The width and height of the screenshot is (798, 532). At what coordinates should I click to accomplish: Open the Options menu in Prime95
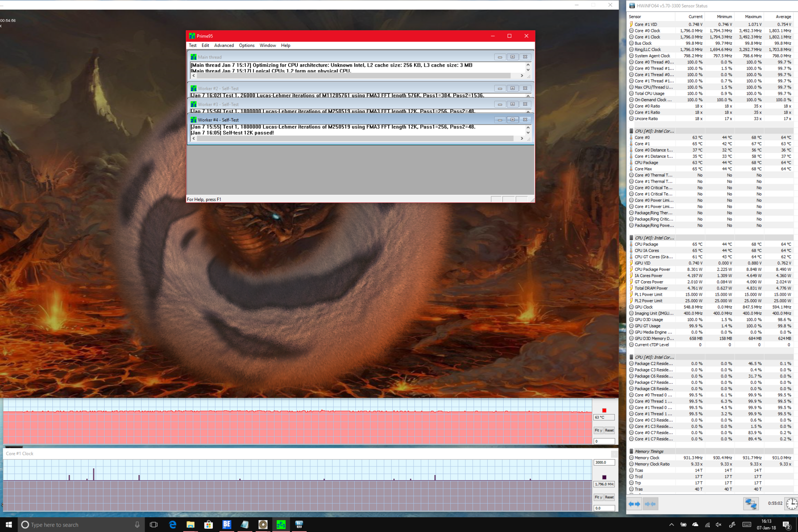tap(246, 45)
